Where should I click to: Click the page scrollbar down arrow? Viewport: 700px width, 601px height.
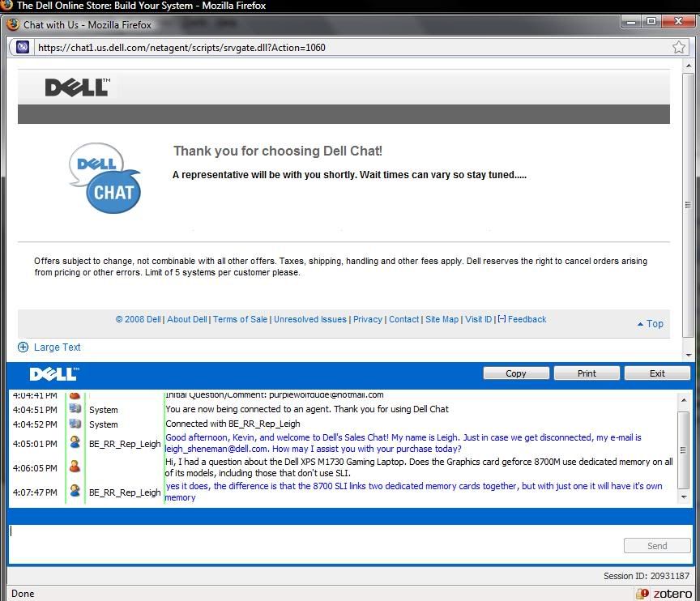pyautogui.click(x=689, y=355)
